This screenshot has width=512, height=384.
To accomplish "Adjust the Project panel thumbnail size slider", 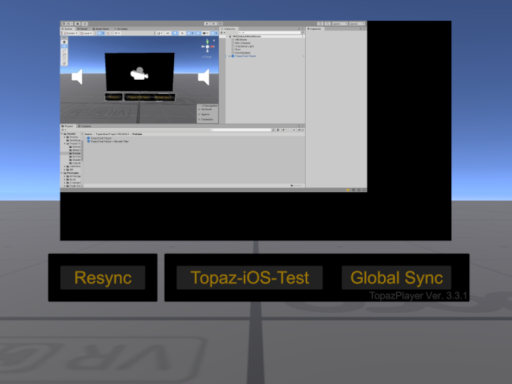I will (x=296, y=185).
